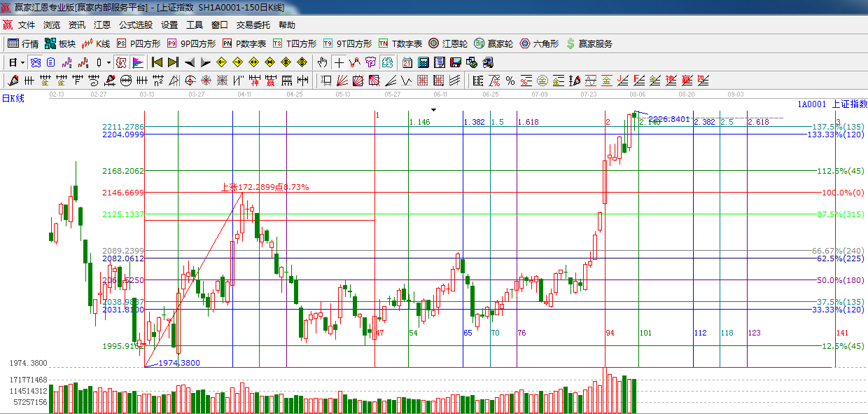Screen dimensions: 868x414
Task: Jump to first bar with skip-back arrow
Action: pyautogui.click(x=157, y=62)
